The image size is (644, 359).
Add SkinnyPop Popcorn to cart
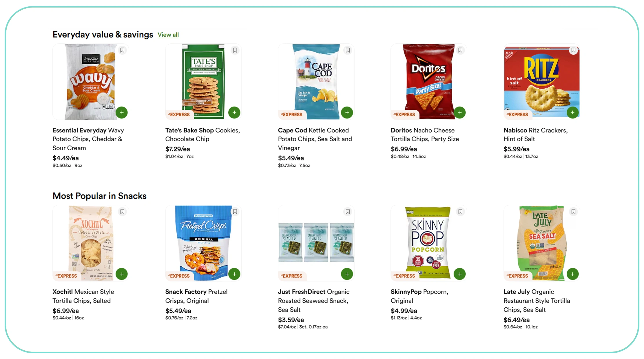click(x=459, y=274)
